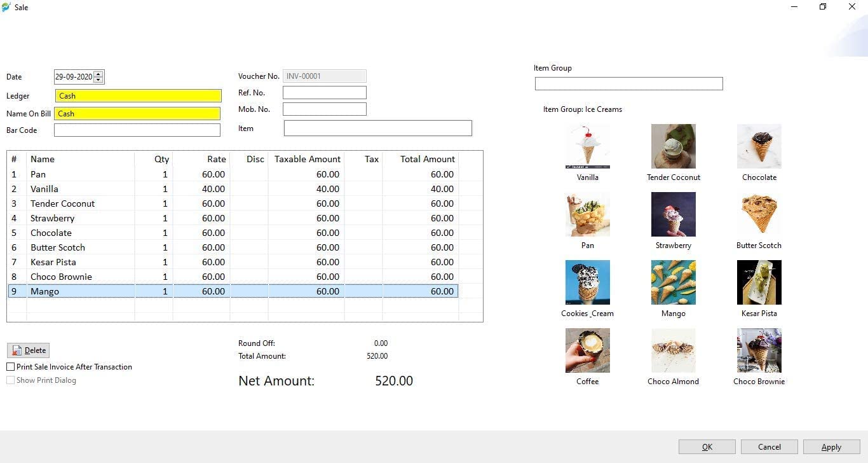Image resolution: width=868 pixels, height=463 pixels.
Task: Select the Strawberry row in the table
Action: [233, 218]
